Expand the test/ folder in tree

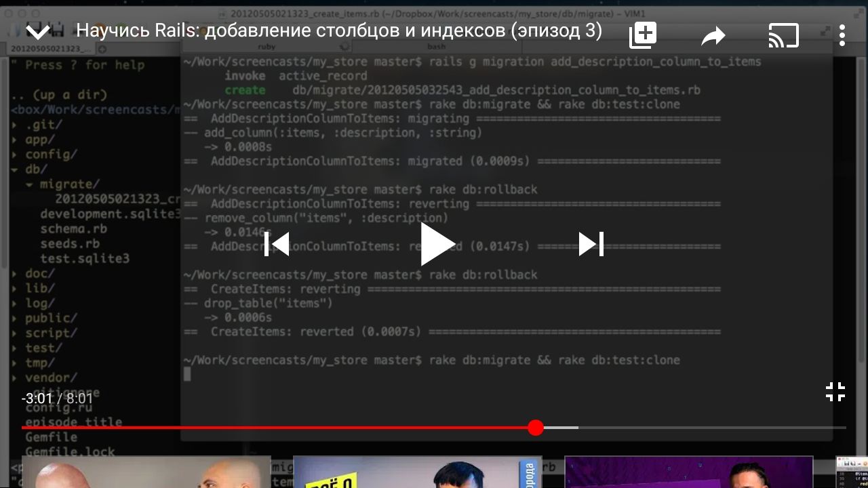(37, 348)
